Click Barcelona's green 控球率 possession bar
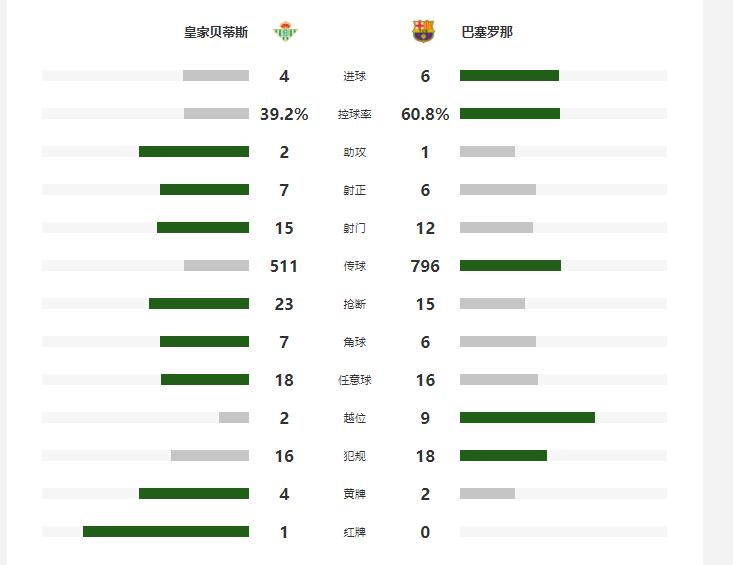This screenshot has width=733, height=565. point(510,114)
